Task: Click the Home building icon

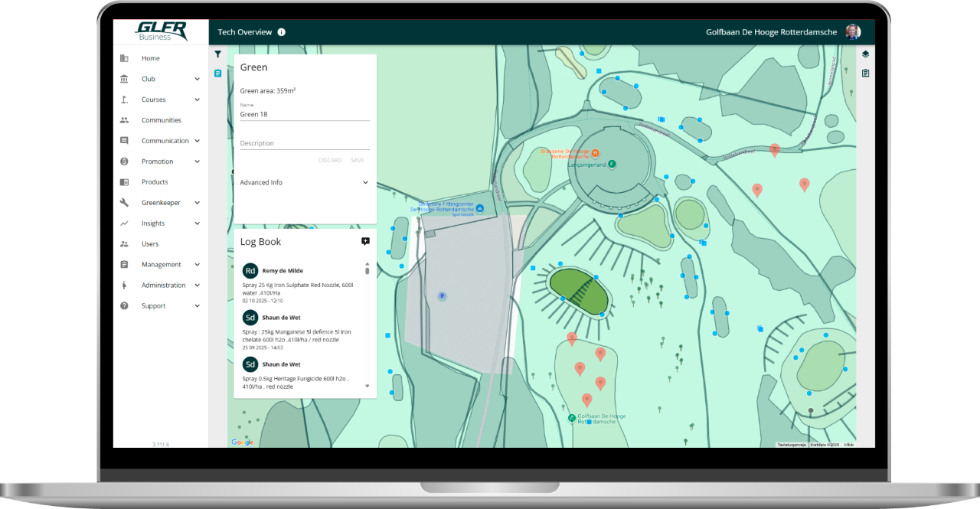Action: 124,58
